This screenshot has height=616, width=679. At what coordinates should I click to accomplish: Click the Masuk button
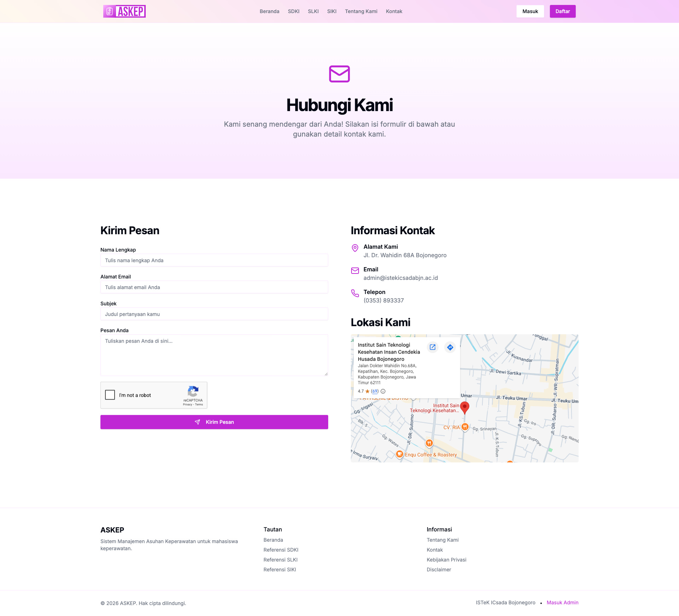click(x=530, y=11)
